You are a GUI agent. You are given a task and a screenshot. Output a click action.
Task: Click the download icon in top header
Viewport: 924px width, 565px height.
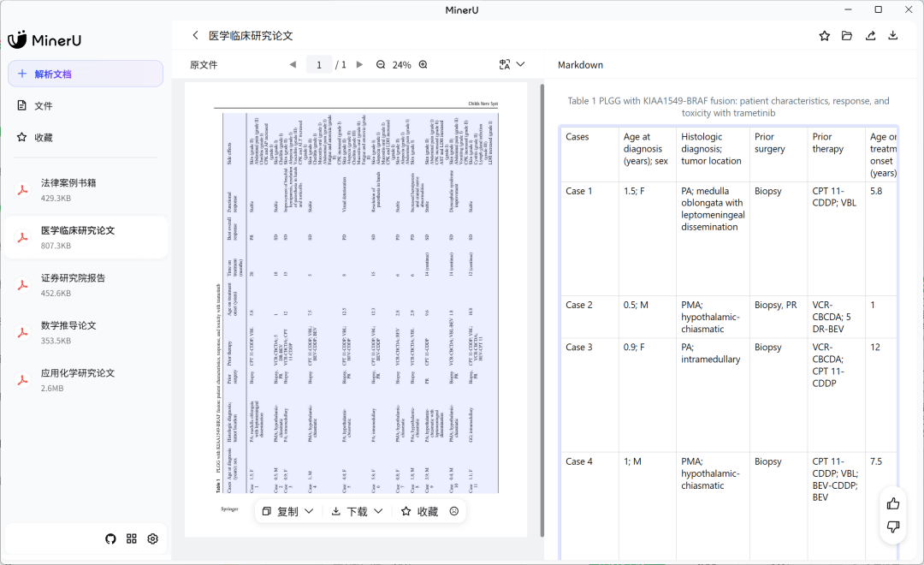893,36
